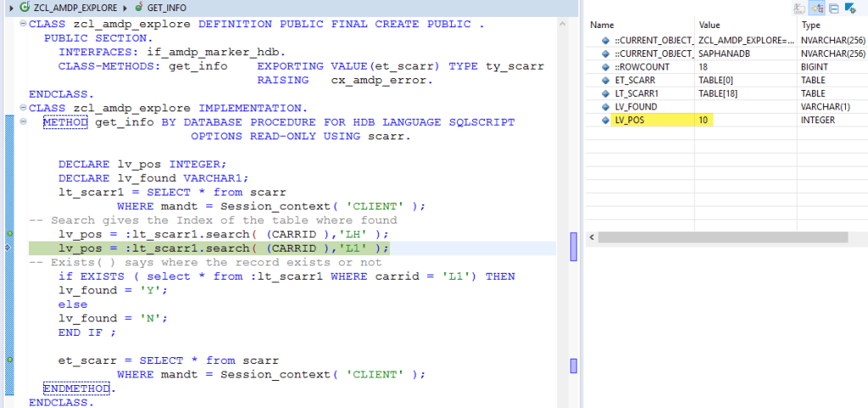
Task: Click the ET_SCARR variable diamond icon
Action: (x=606, y=81)
